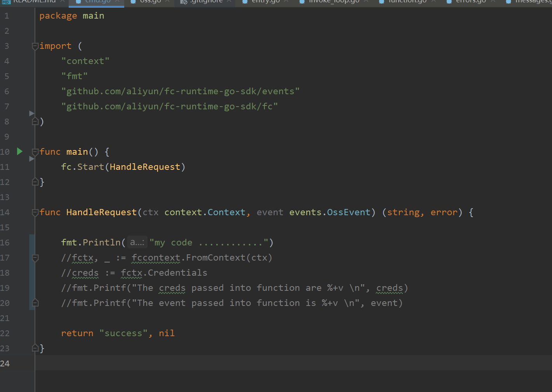Click 'HandleRequest' inside fc.Start call
The height and width of the screenshot is (392, 552).
tap(145, 167)
